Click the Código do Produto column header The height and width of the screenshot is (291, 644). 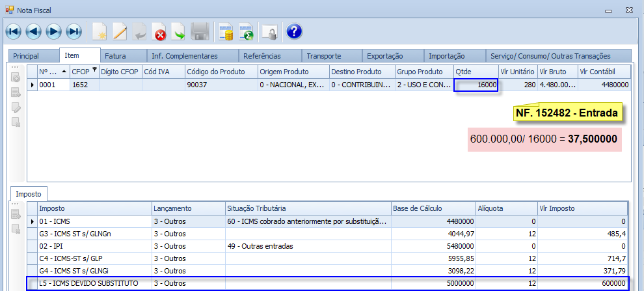pyautogui.click(x=221, y=72)
